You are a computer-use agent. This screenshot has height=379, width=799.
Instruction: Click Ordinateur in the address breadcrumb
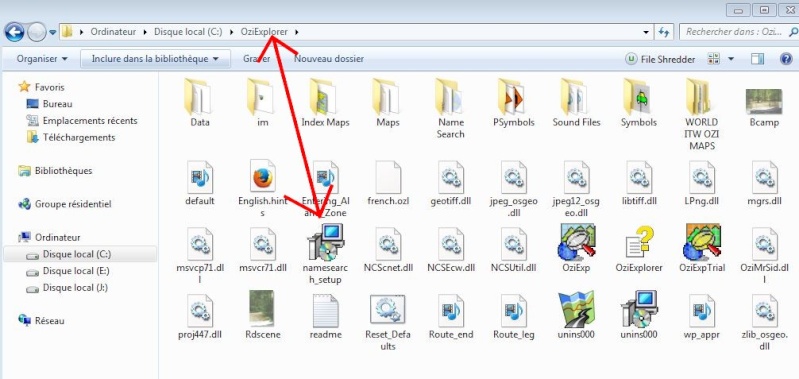[113, 32]
